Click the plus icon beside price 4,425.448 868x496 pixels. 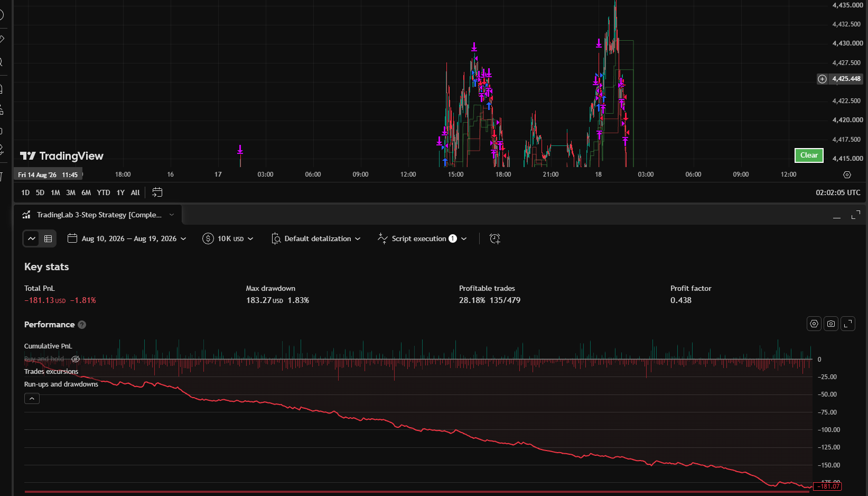point(822,79)
